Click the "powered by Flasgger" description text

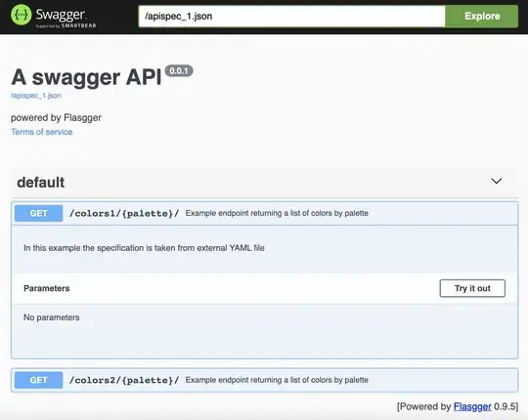57,117
